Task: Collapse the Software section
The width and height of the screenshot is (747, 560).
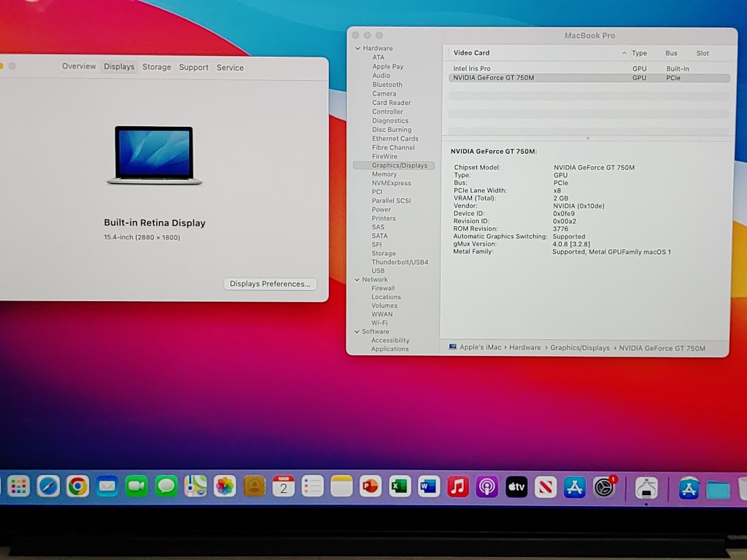Action: click(357, 332)
